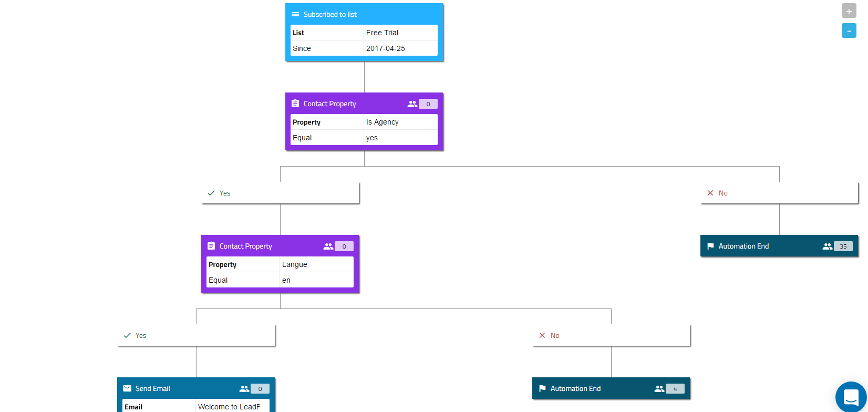The height and width of the screenshot is (412, 868).
Task: Zoom in with the plus button
Action: 849,11
